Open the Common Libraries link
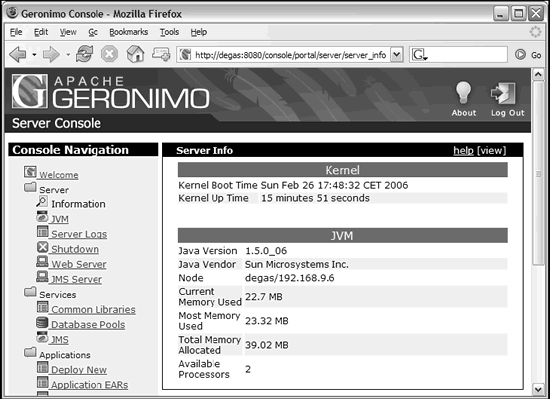 93,310
